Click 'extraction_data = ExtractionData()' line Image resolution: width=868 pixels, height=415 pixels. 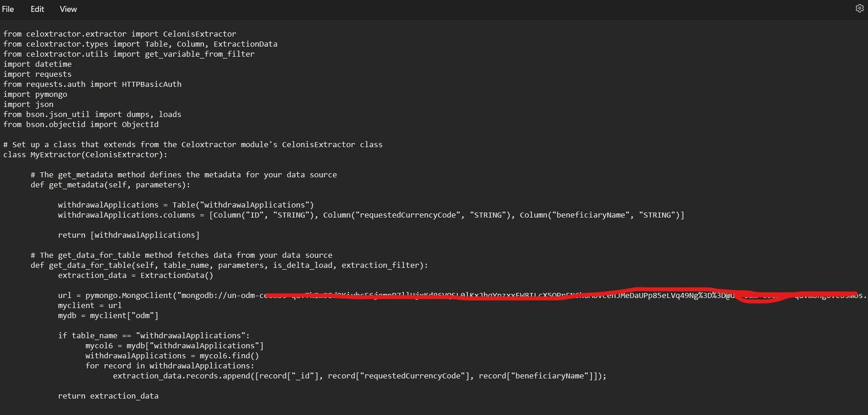pyautogui.click(x=136, y=275)
